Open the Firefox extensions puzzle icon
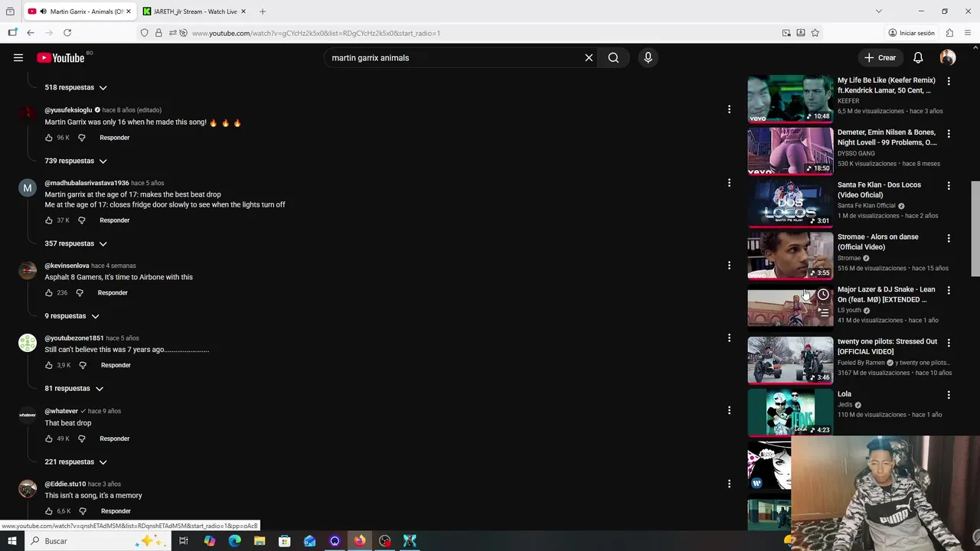Screen dimensions: 980x551 pyautogui.click(x=949, y=33)
